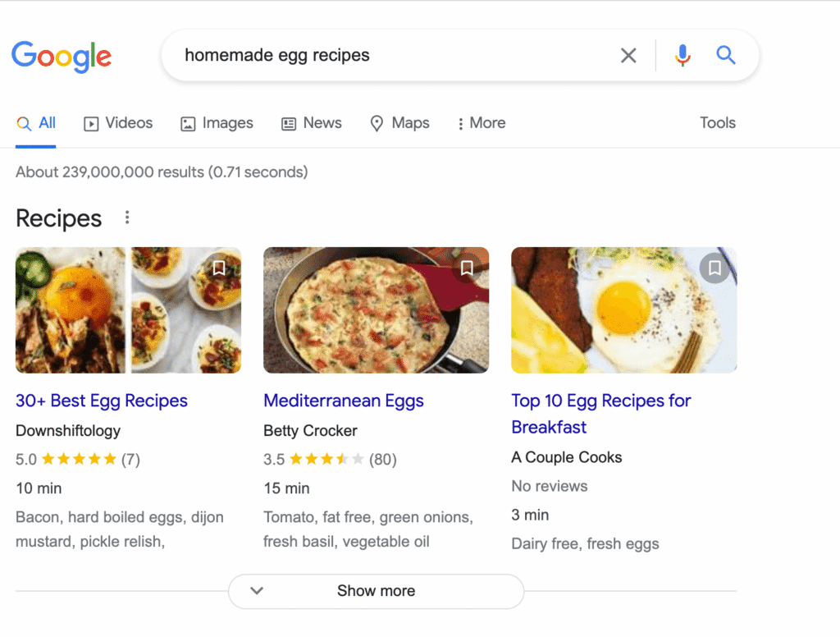
Task: Open the Mediterranean Eggs recipe link
Action: (x=343, y=401)
